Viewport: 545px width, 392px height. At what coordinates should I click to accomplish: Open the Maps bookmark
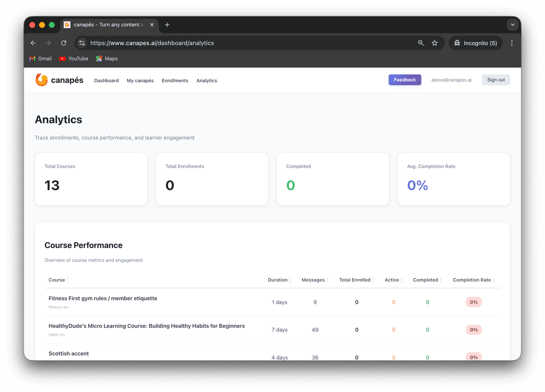pos(106,58)
